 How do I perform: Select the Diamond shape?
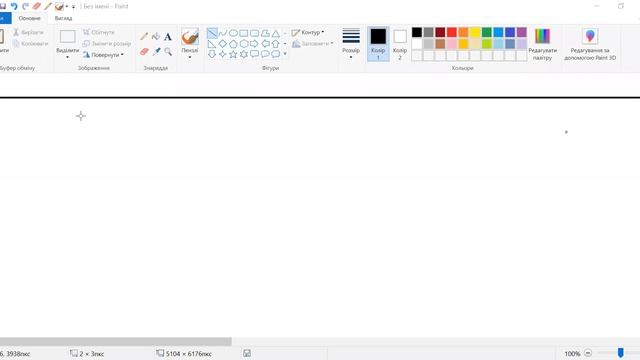click(222, 44)
